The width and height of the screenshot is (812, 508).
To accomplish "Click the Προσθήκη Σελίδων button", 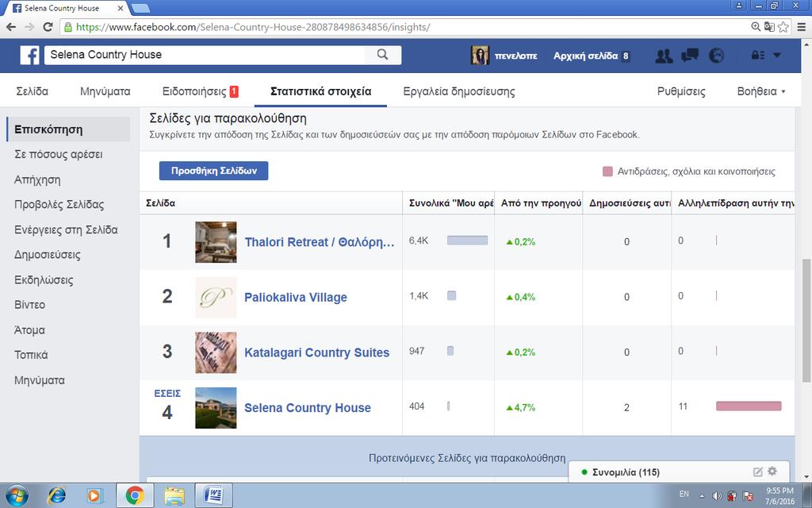I will click(213, 171).
